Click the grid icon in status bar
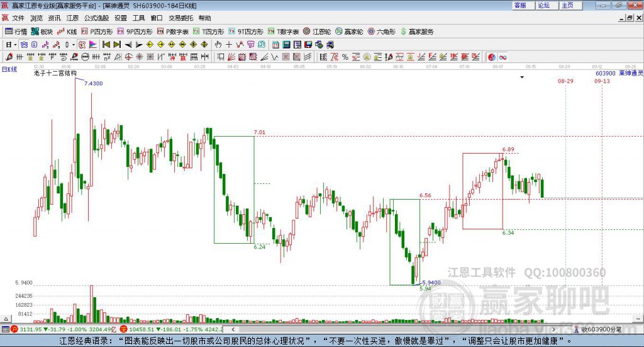644x347 pixels. pyautogui.click(x=5, y=329)
